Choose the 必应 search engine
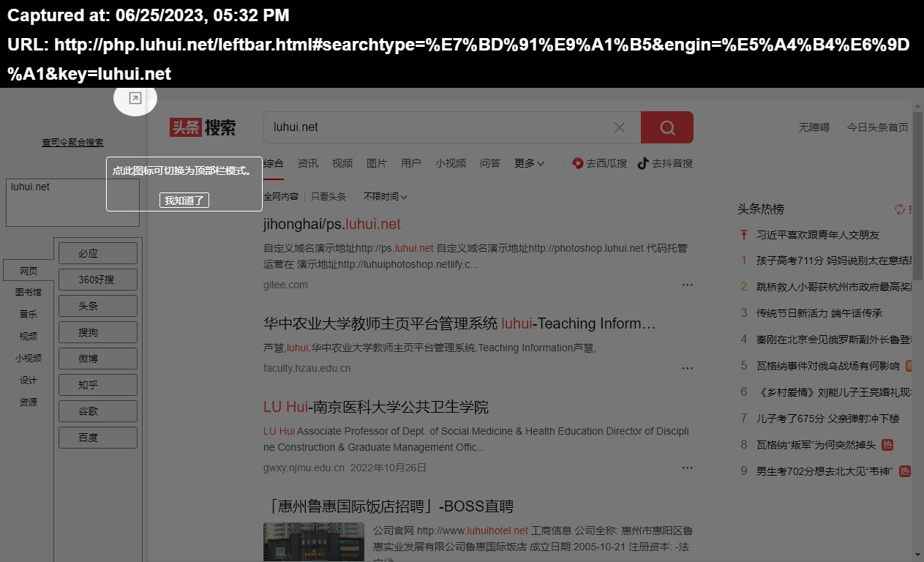 [98, 253]
